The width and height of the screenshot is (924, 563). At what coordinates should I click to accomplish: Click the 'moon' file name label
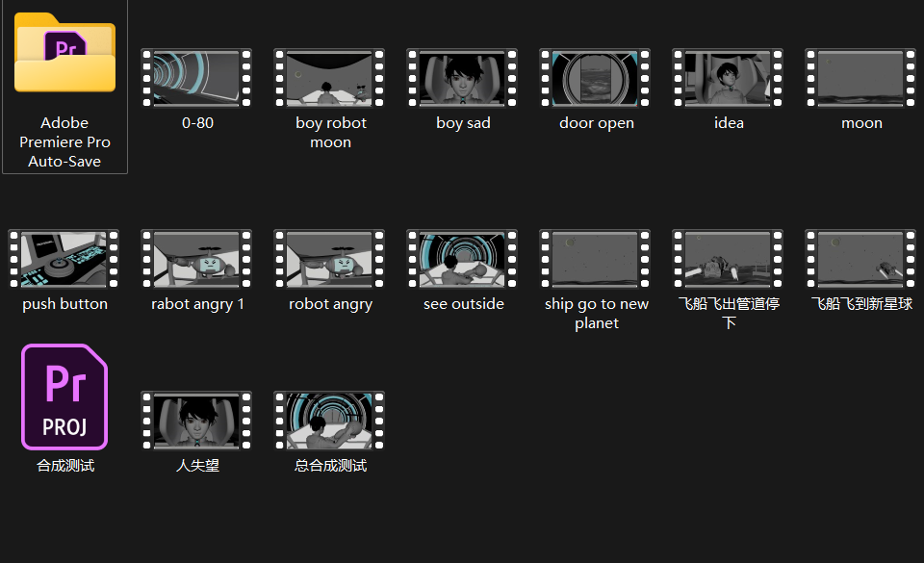pyautogui.click(x=861, y=123)
